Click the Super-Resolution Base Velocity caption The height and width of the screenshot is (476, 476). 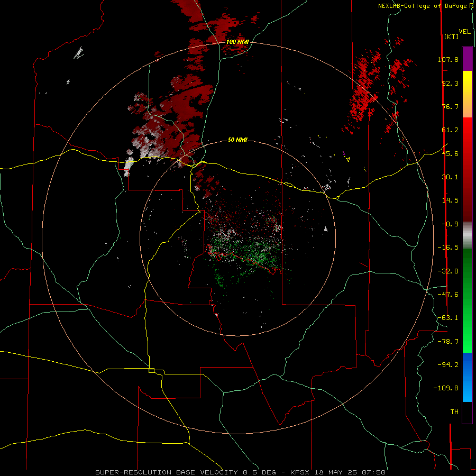[x=241, y=472]
